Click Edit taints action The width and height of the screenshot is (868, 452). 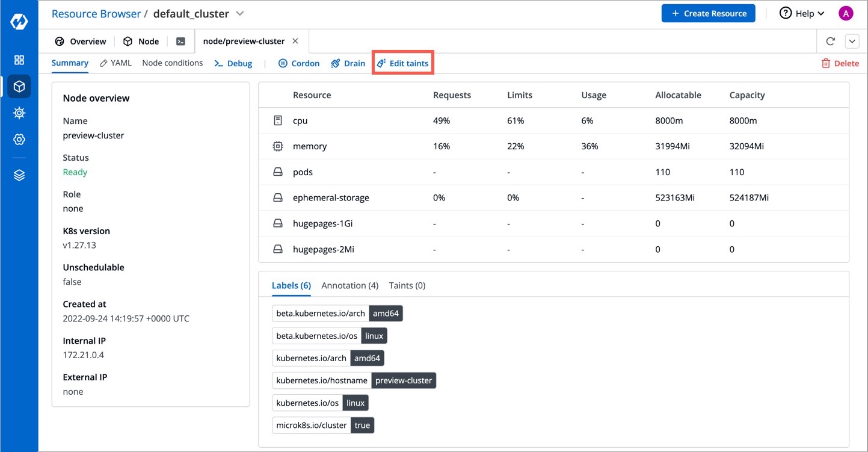[x=403, y=63]
